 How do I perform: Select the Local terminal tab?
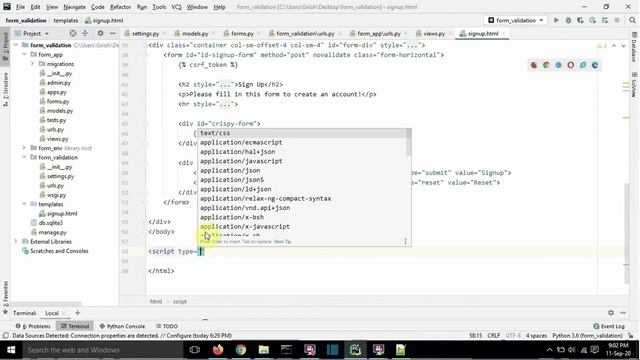click(52, 313)
